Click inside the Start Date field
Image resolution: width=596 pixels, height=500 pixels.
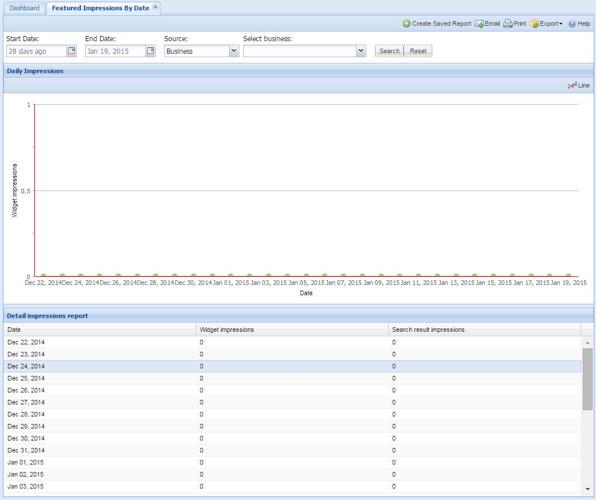[36, 51]
